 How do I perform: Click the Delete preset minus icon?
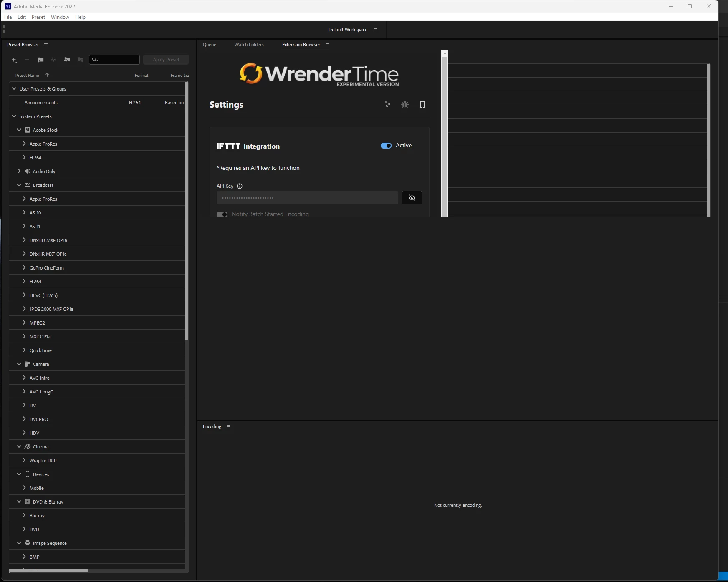click(27, 60)
